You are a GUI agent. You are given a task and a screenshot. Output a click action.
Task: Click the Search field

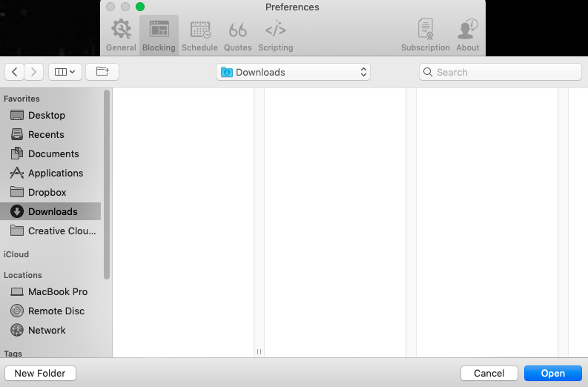click(501, 72)
